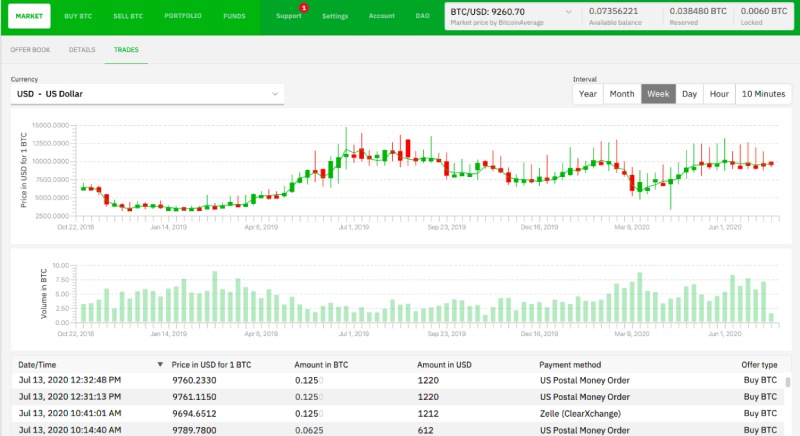Click the Jan 14, 2019 volume chart label
Image resolution: width=800 pixels, height=436 pixels.
click(168, 334)
